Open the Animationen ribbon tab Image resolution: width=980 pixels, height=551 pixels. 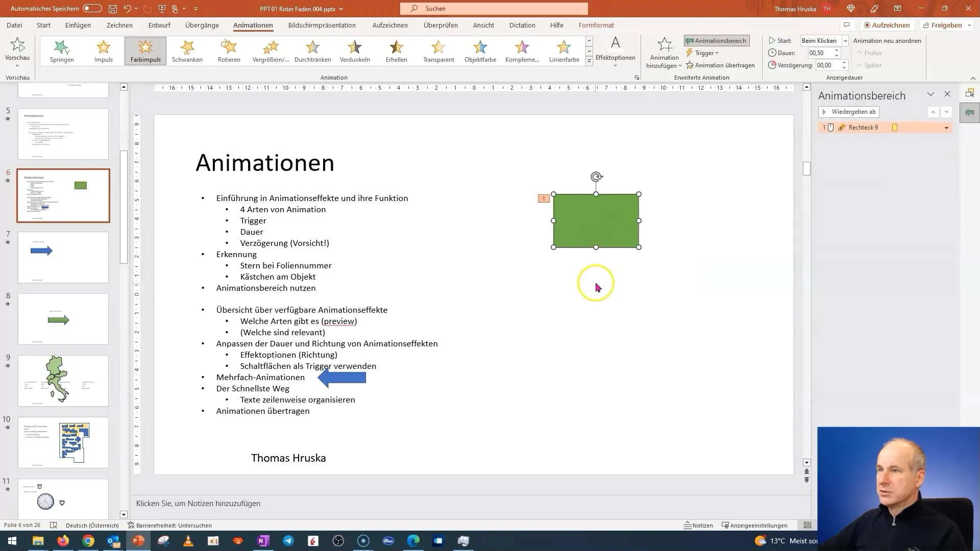coord(253,25)
